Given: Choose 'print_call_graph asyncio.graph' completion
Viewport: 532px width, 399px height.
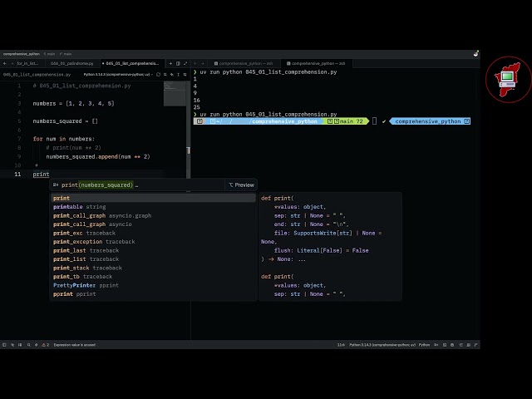Looking at the screenshot, I should (153, 215).
